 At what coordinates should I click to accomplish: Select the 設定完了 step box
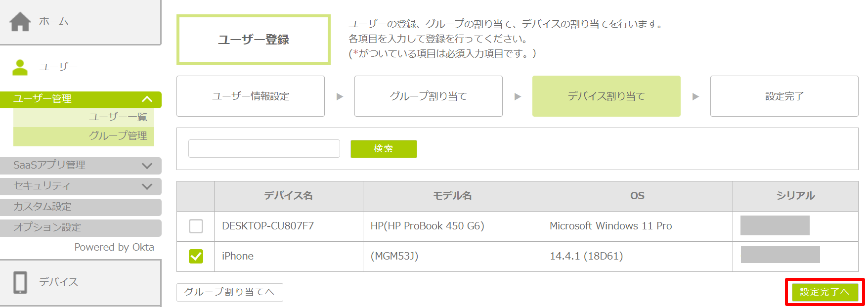click(x=784, y=96)
